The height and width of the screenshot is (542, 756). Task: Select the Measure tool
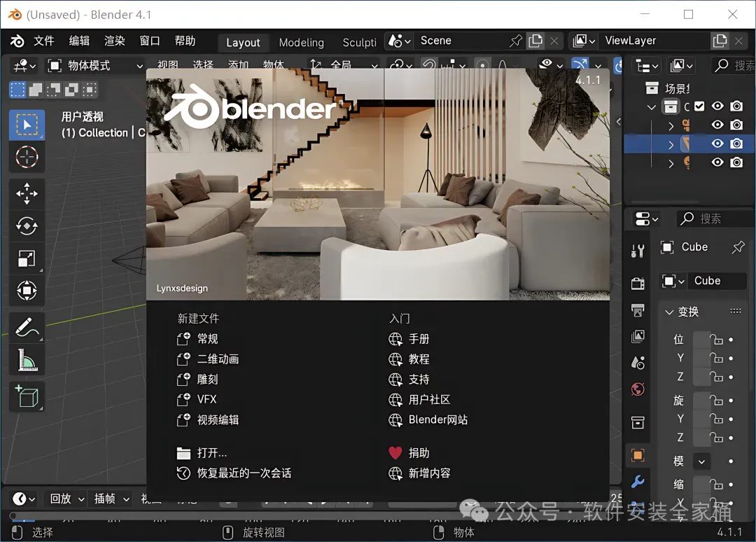point(27,360)
